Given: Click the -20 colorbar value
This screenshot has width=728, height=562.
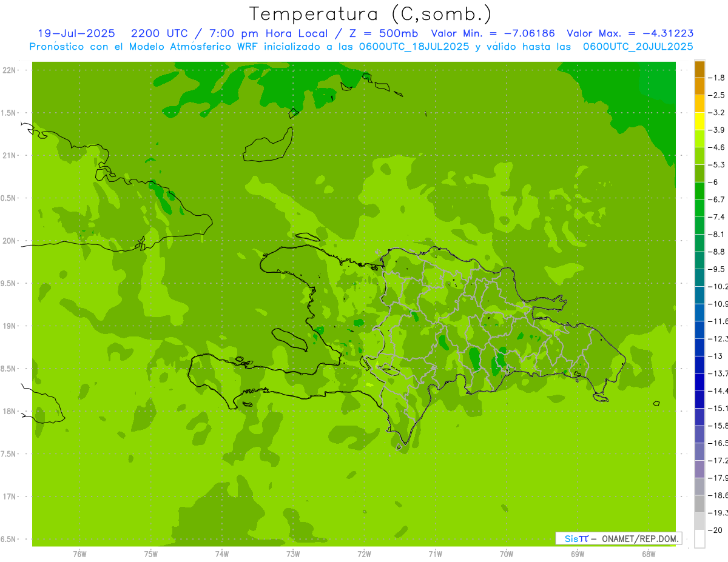Looking at the screenshot, I should (x=715, y=530).
